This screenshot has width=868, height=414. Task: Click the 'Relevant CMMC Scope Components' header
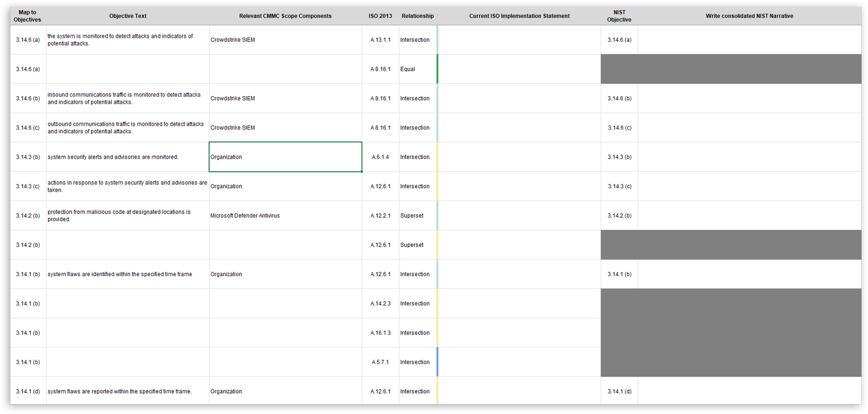pos(285,16)
